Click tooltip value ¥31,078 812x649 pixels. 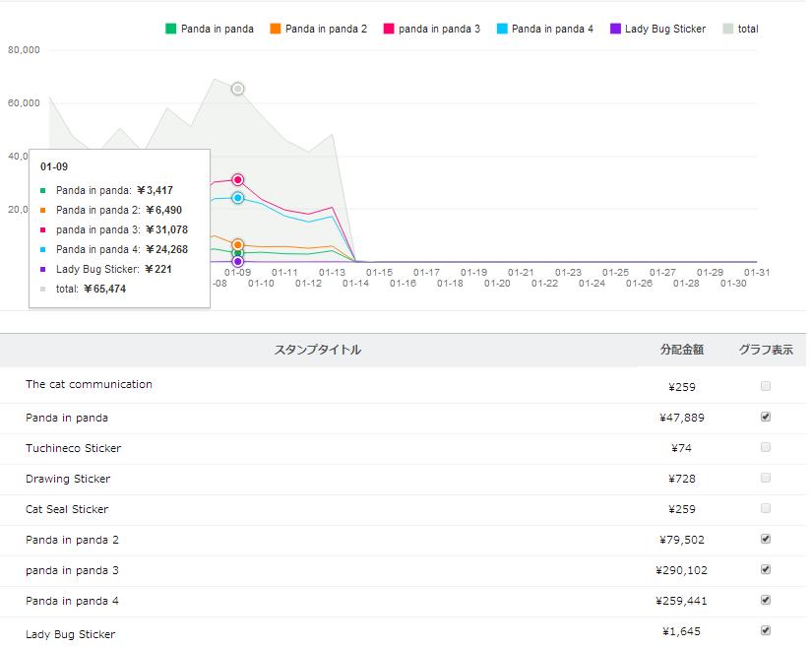(166, 230)
